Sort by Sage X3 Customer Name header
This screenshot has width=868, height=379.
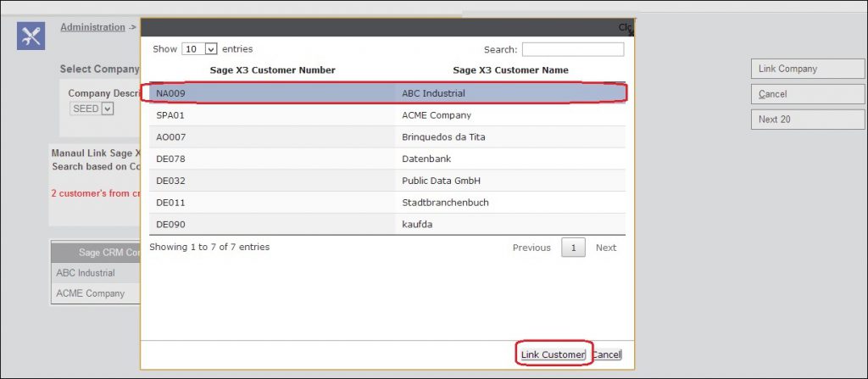510,70
